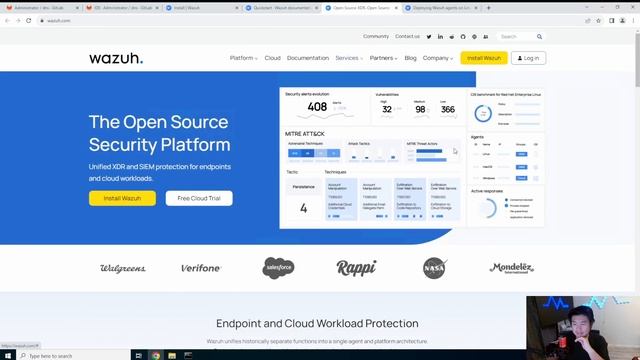The image size is (640, 360).
Task: Go back with the browser back arrow
Action: pyautogui.click(x=7, y=20)
